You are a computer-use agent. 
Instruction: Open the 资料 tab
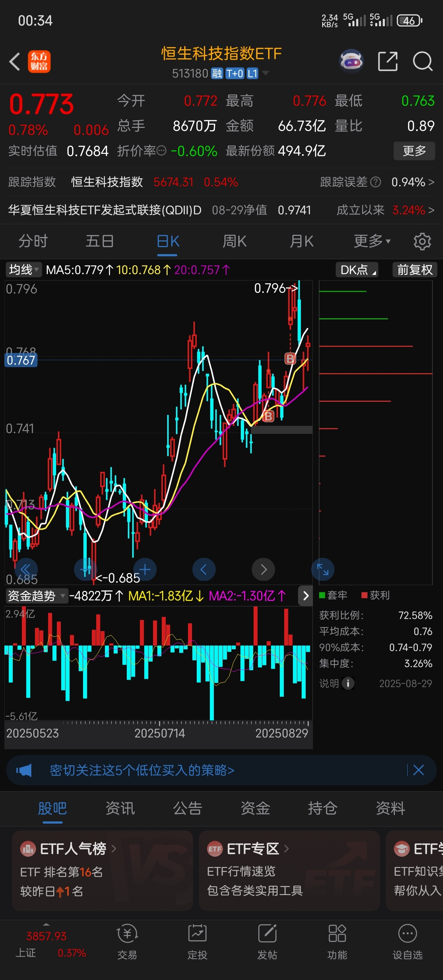pyautogui.click(x=391, y=808)
